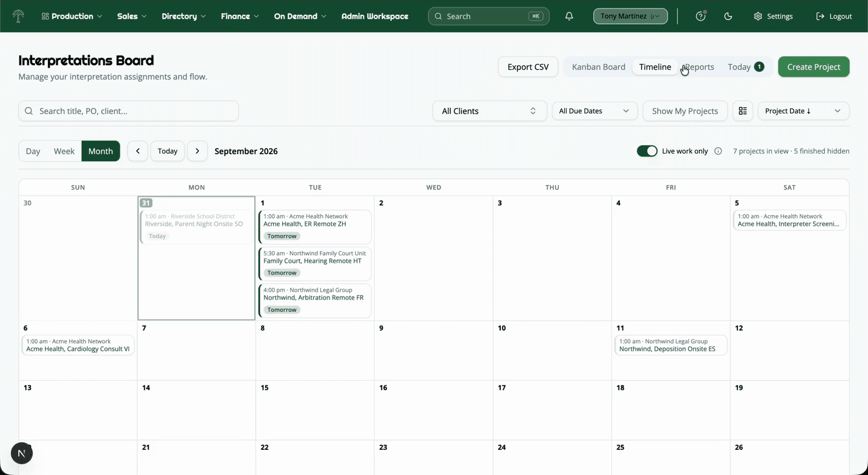Switch to the Reports tab
Screen dimensions: 868x475
pos(699,67)
